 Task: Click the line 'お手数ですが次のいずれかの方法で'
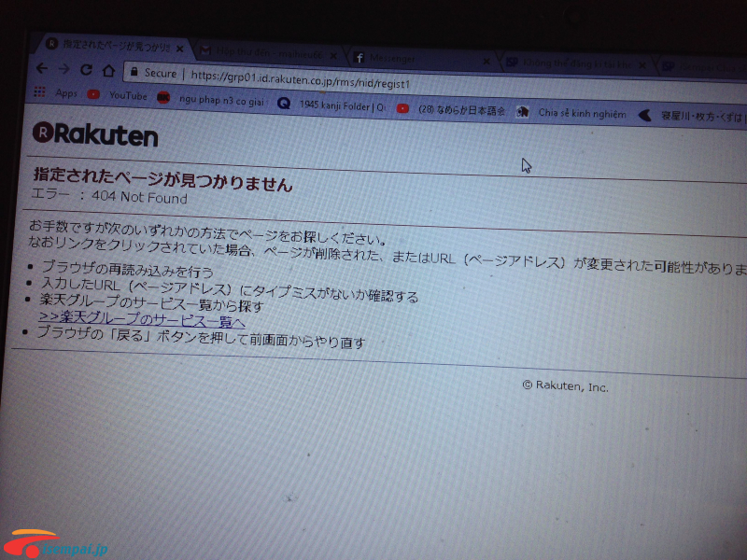click(x=207, y=231)
